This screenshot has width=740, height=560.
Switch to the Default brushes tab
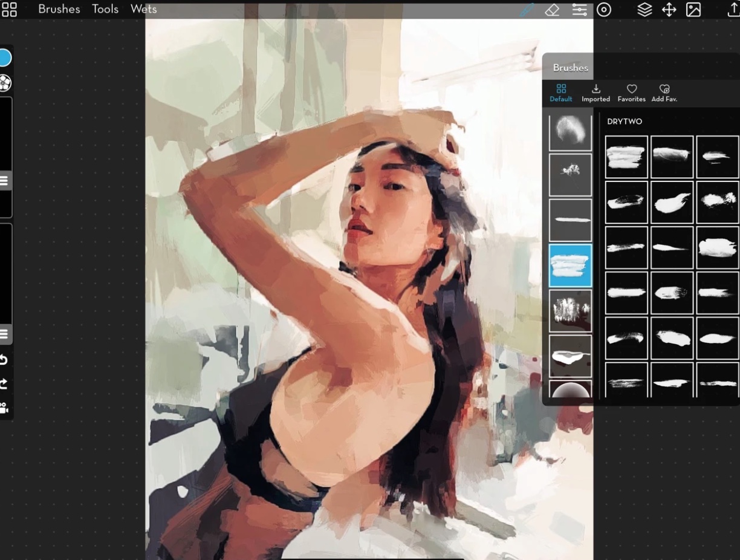click(x=561, y=93)
